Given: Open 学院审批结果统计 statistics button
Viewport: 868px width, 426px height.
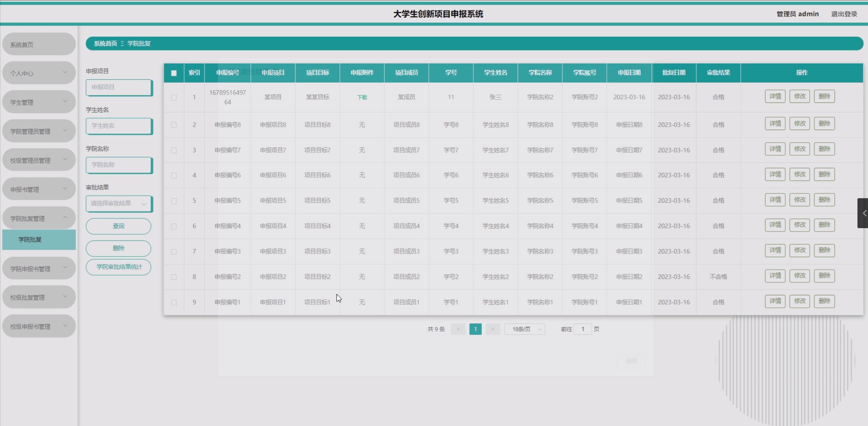Looking at the screenshot, I should click(x=118, y=267).
